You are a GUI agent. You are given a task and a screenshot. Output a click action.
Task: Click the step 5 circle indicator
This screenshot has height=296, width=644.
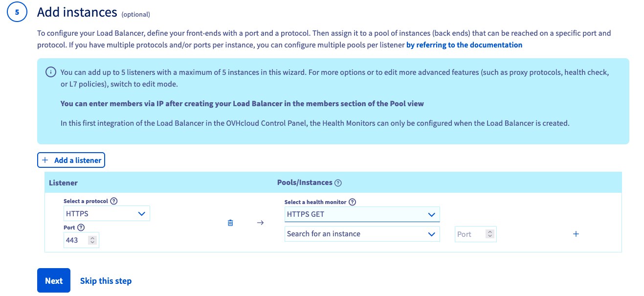(17, 13)
